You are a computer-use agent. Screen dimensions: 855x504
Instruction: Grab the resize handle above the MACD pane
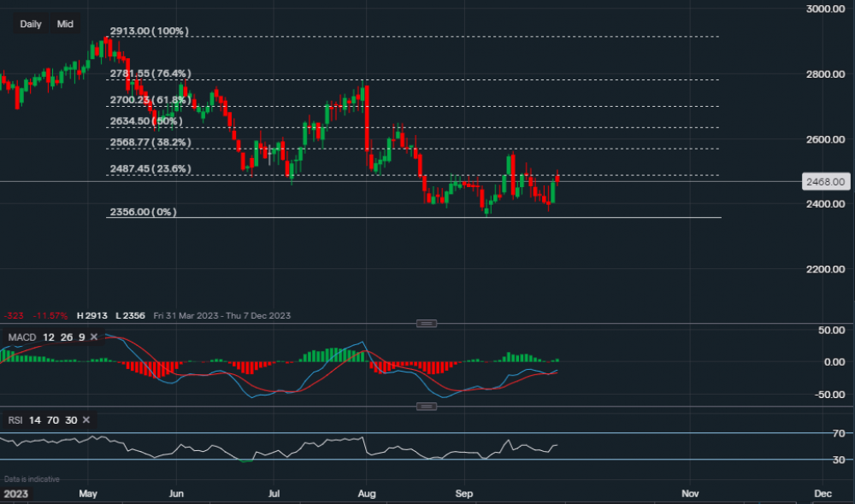coord(427,324)
